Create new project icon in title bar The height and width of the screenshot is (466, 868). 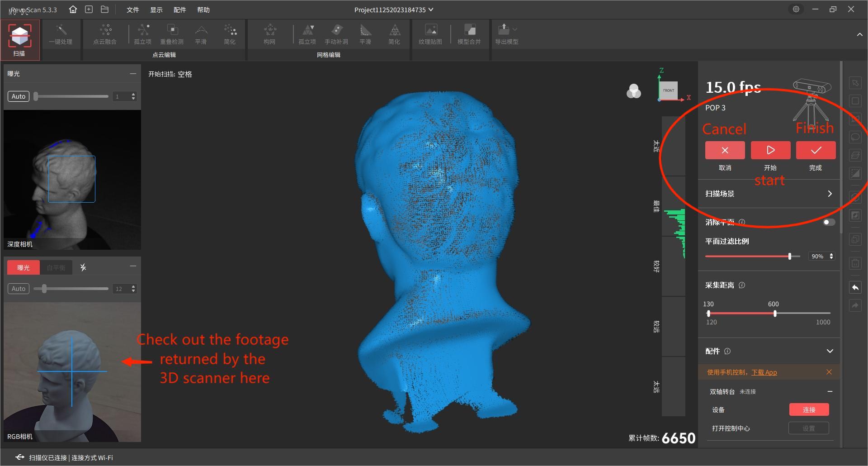pos(89,10)
